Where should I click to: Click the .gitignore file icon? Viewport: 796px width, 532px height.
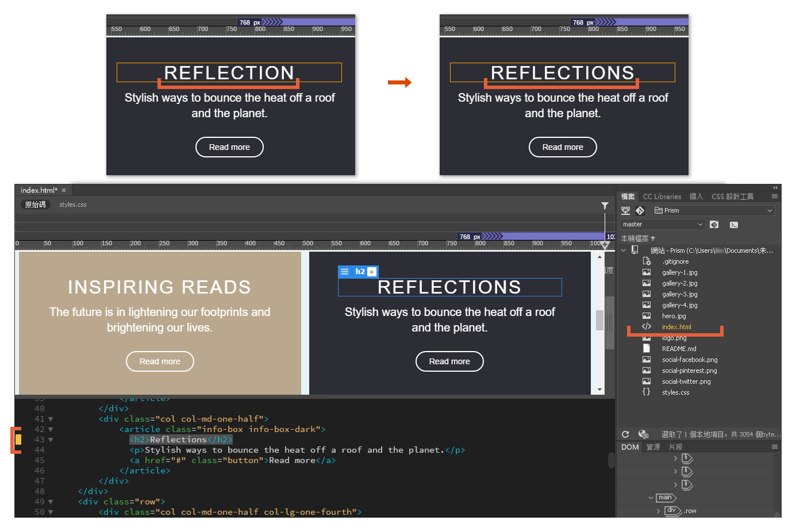pyautogui.click(x=647, y=261)
